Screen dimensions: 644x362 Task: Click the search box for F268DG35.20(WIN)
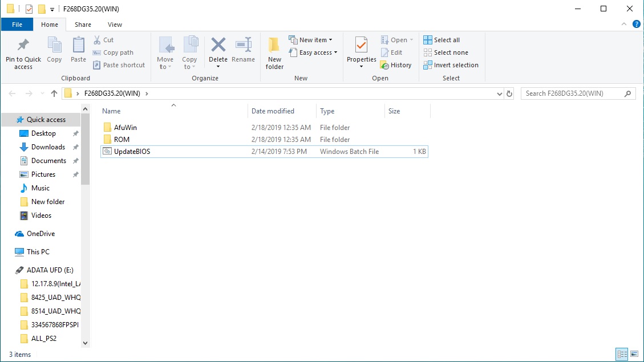572,93
